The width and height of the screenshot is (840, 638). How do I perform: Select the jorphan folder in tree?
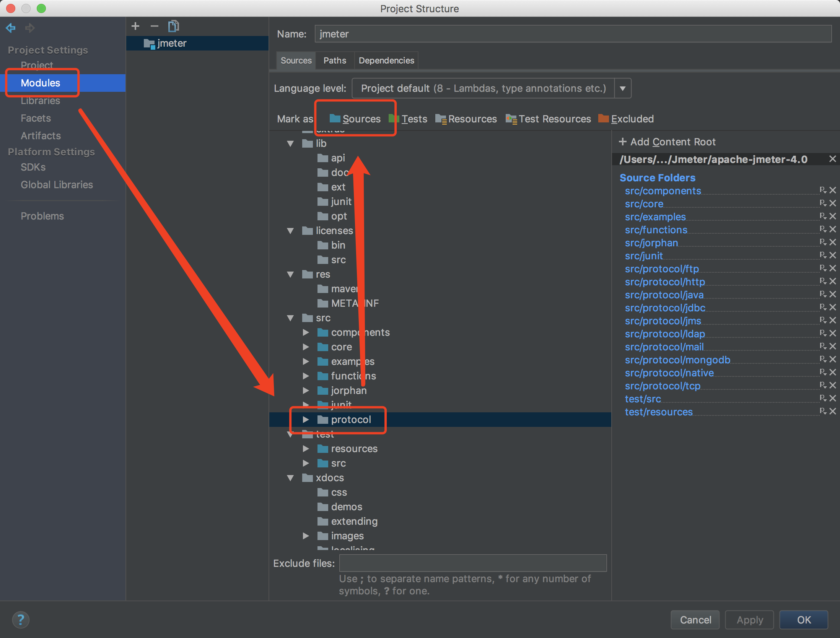pos(348,391)
